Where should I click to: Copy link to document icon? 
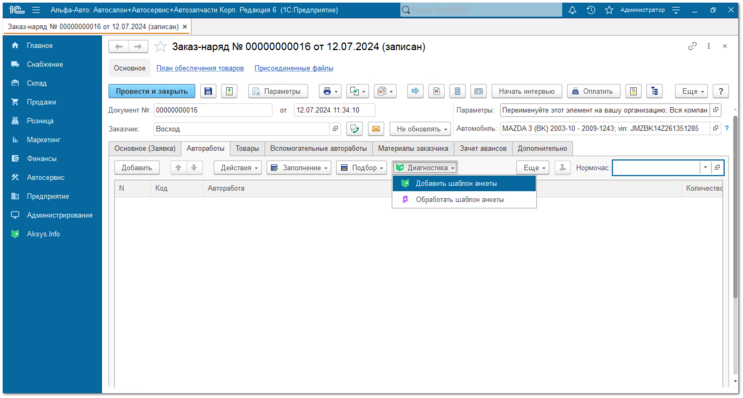tap(692, 46)
